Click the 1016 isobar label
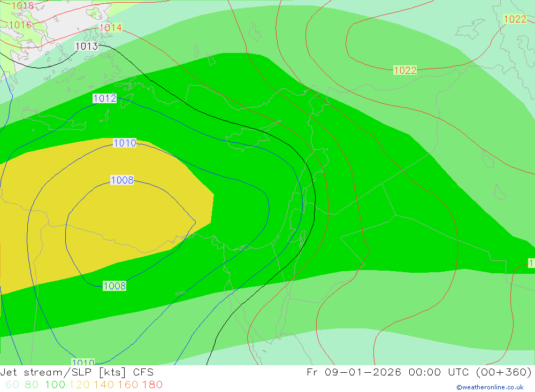This screenshot has height=392, width=535. (20, 25)
